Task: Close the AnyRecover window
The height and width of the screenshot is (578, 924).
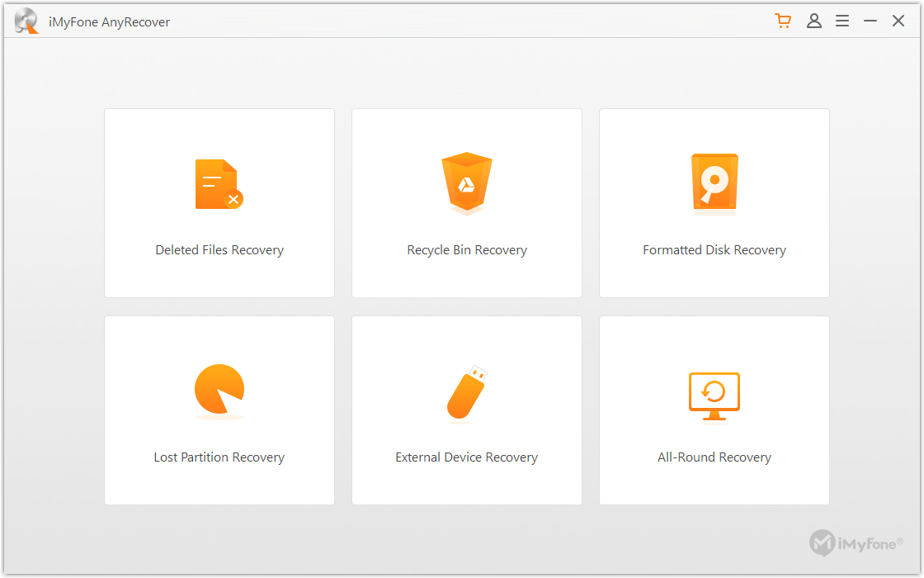Action: pos(898,21)
